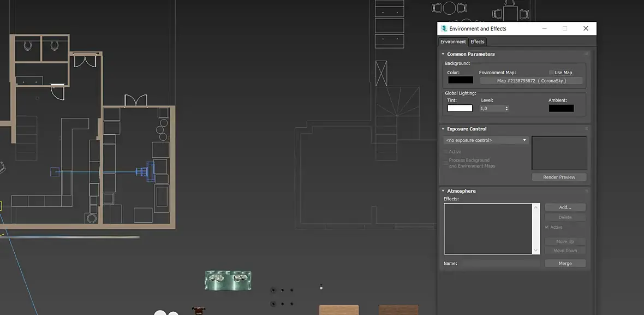This screenshot has width=644, height=315.
Task: Click the Merge button
Action: pyautogui.click(x=565, y=264)
